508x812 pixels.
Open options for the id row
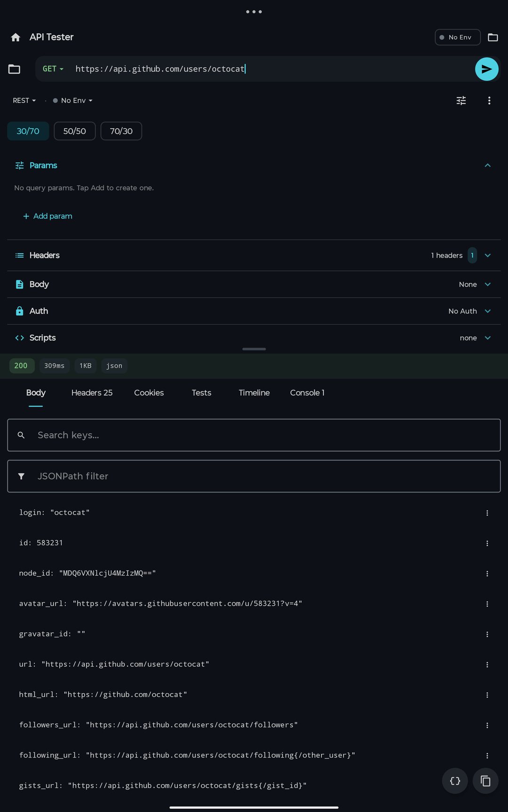coord(487,543)
